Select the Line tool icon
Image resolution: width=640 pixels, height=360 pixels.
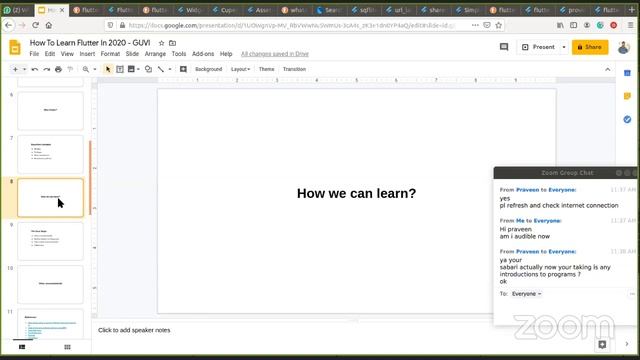coord(161,69)
